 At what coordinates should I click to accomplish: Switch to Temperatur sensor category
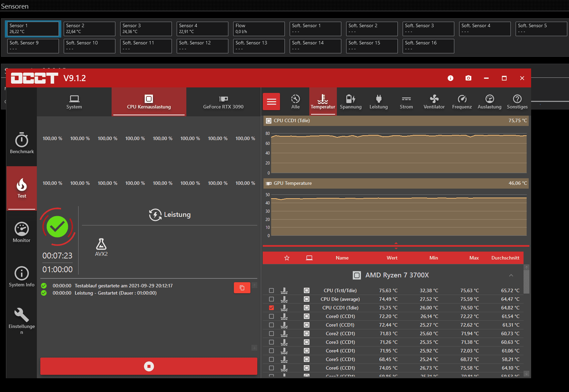pyautogui.click(x=323, y=102)
